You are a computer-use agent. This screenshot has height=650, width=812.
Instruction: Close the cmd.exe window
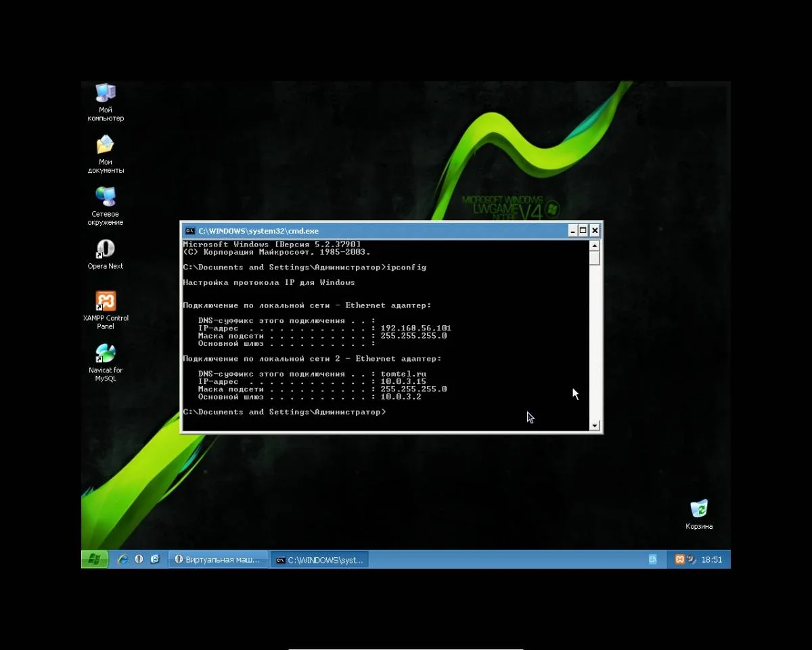coord(595,231)
